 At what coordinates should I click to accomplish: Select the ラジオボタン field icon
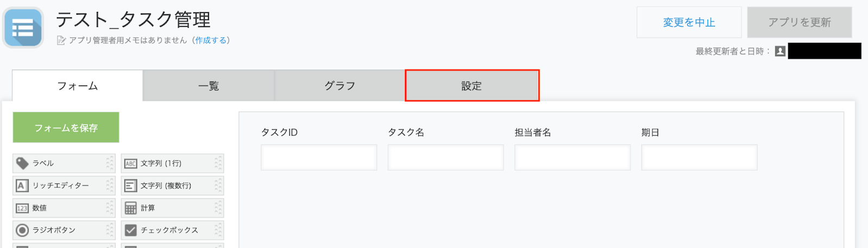[x=22, y=230]
